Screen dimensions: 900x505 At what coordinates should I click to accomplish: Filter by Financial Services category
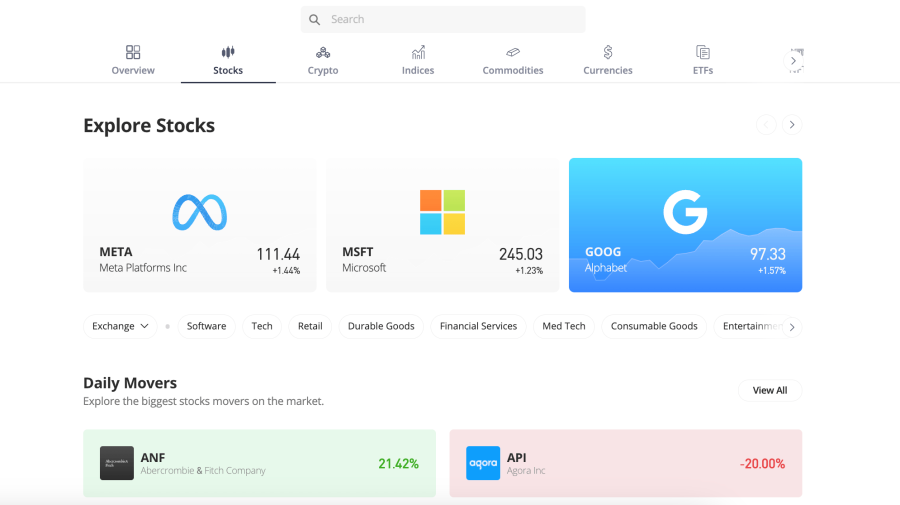pyautogui.click(x=478, y=326)
